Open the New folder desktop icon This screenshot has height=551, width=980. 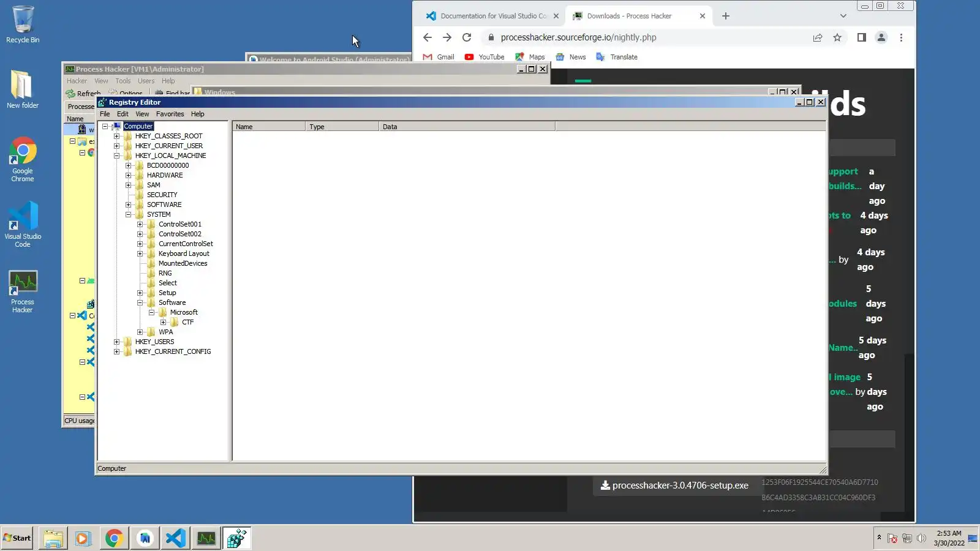pos(23,89)
